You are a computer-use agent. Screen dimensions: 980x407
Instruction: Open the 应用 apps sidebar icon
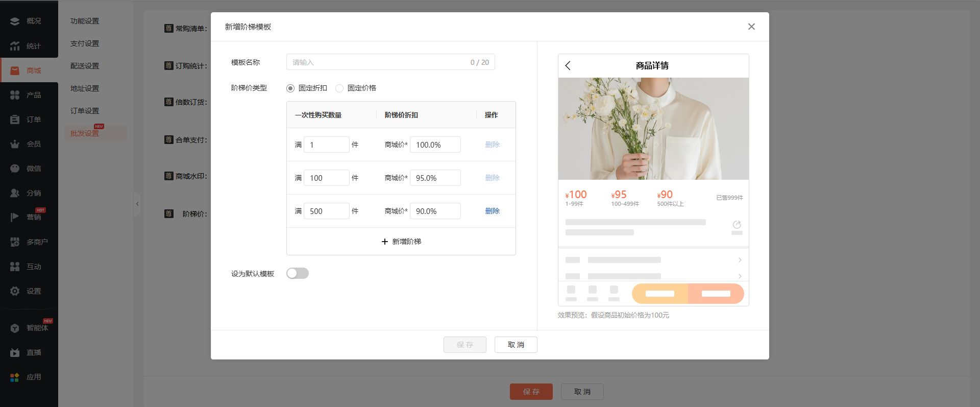15,377
